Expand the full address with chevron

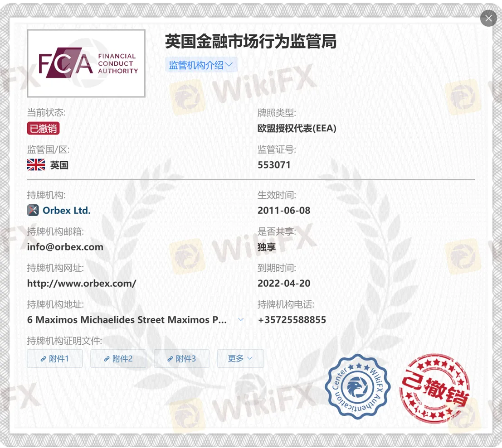click(241, 319)
